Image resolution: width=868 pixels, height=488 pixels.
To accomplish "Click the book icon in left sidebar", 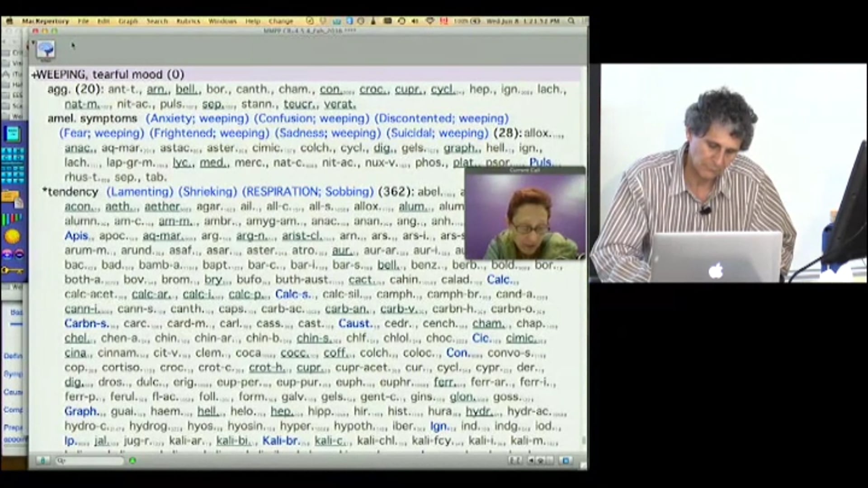I will (x=12, y=134).
